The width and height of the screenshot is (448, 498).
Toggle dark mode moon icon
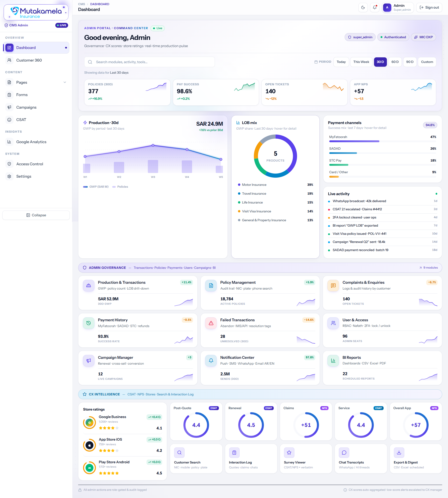point(363,7)
